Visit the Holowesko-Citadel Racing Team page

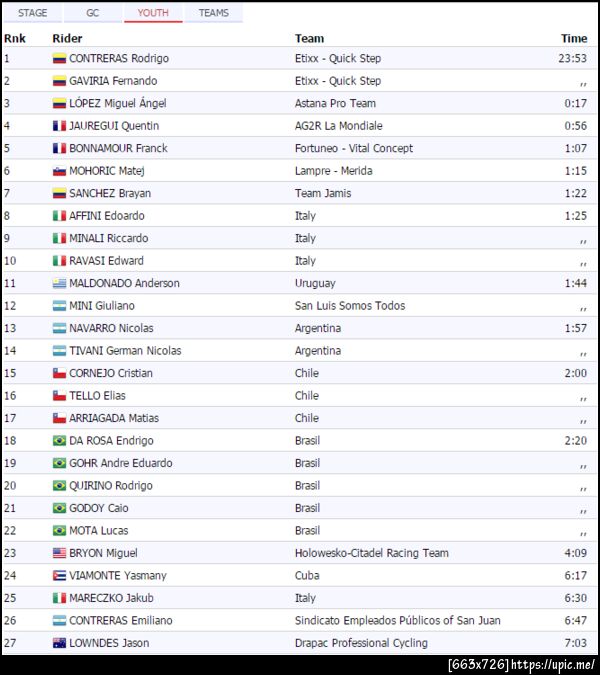[x=371, y=553]
